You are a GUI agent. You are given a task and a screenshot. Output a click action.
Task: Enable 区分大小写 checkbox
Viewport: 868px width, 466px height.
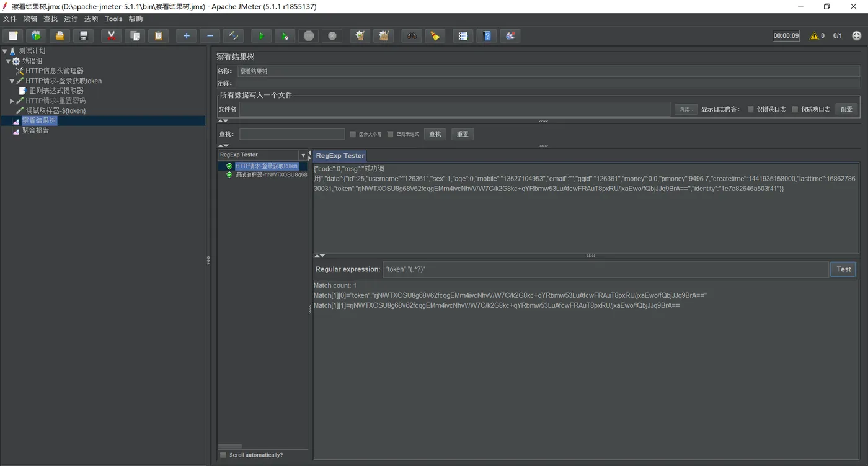[353, 134]
